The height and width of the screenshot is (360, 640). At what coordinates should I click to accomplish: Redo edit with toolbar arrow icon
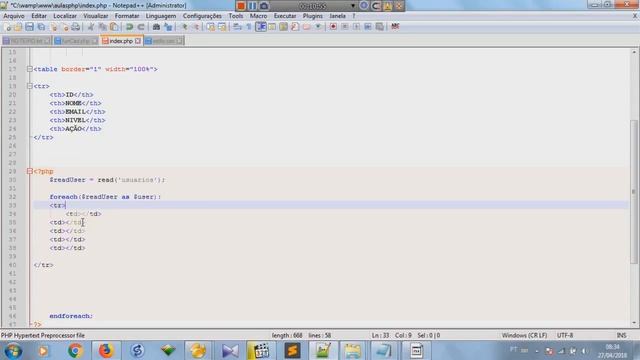click(x=141, y=27)
